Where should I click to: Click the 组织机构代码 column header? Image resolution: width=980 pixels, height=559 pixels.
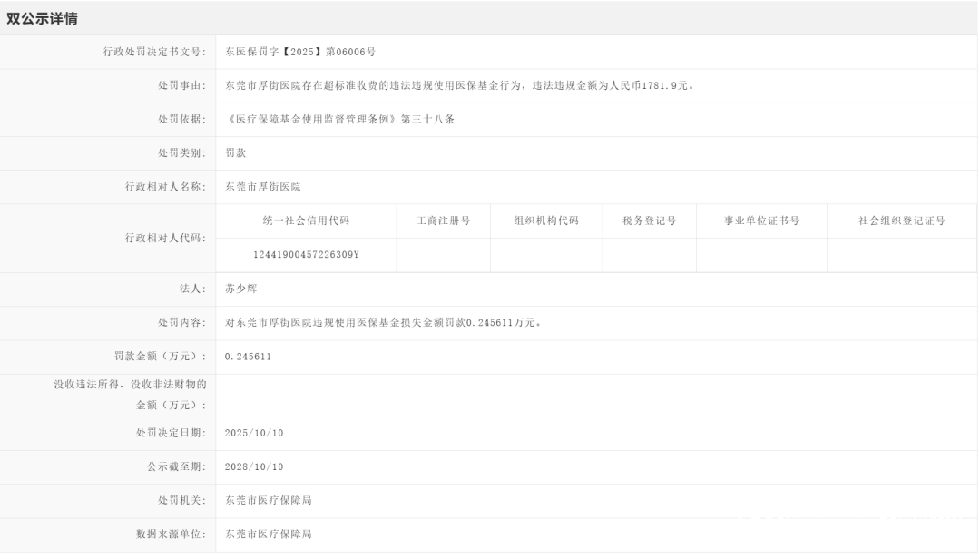545,221
